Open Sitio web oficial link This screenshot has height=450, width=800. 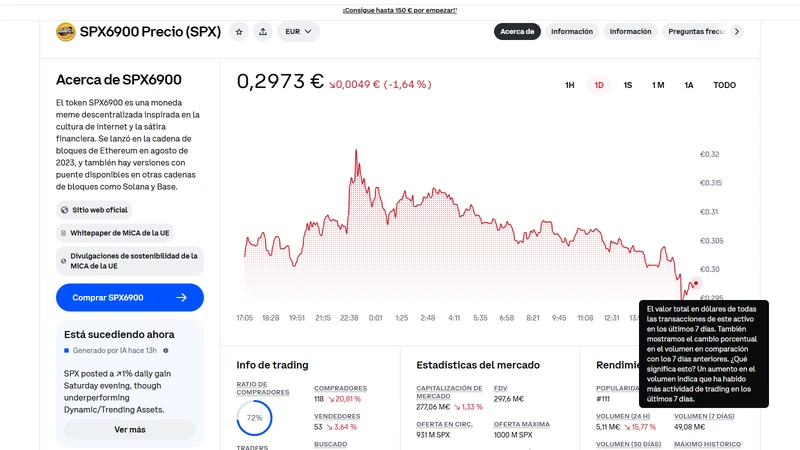pyautogui.click(x=94, y=210)
